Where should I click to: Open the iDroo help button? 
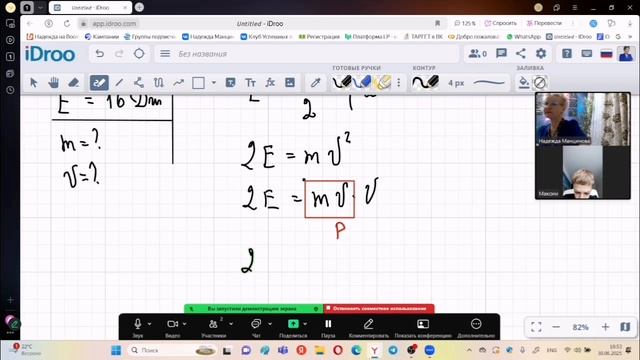(567, 53)
